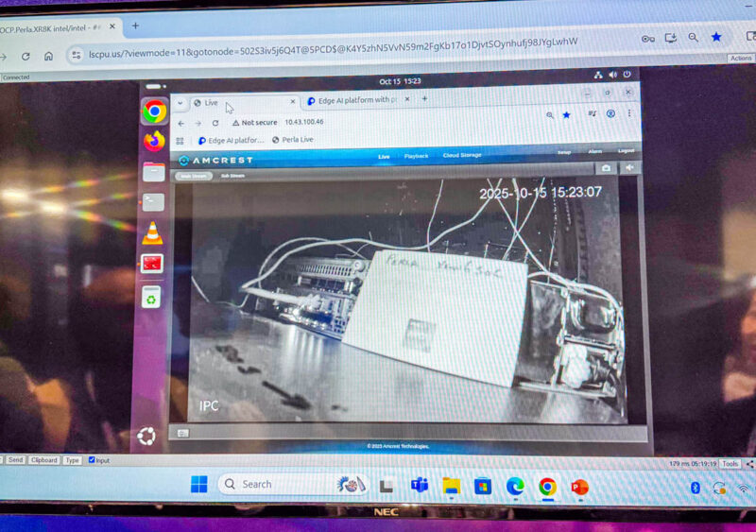Open Clipboard in remote toolbar
This screenshot has width=756, height=532.
click(43, 460)
